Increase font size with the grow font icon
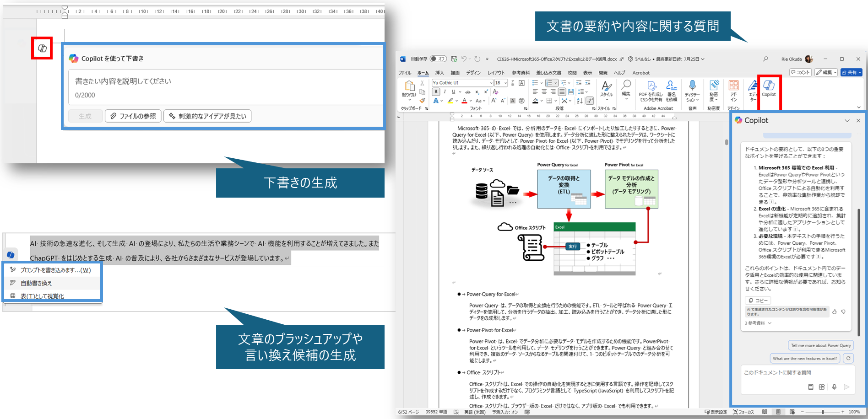The image size is (868, 419). (x=494, y=101)
